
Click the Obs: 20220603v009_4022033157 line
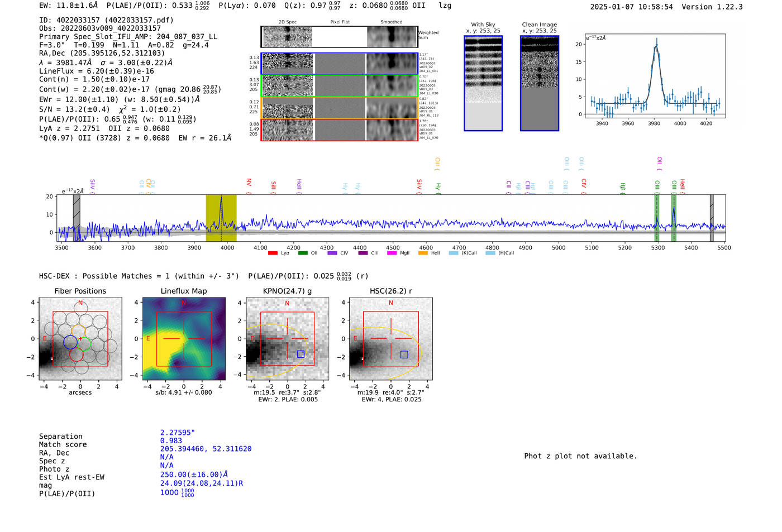[100, 28]
